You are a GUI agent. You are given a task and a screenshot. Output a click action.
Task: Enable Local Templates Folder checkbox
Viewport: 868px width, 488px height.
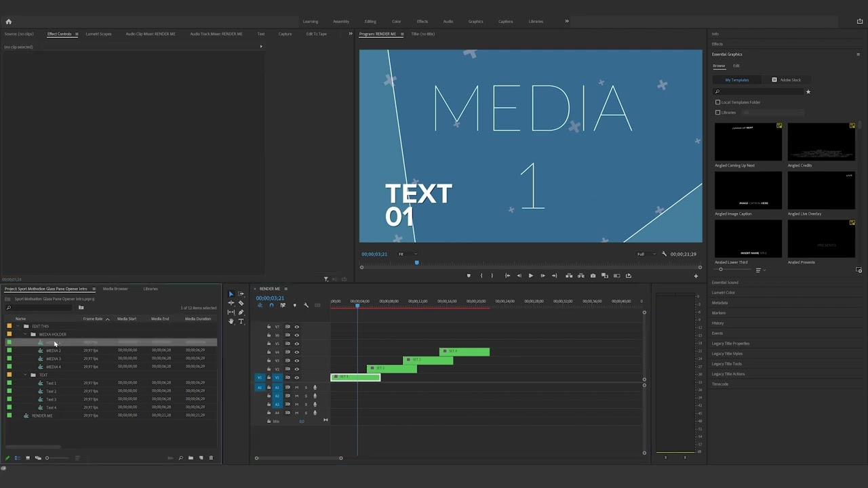tap(717, 102)
